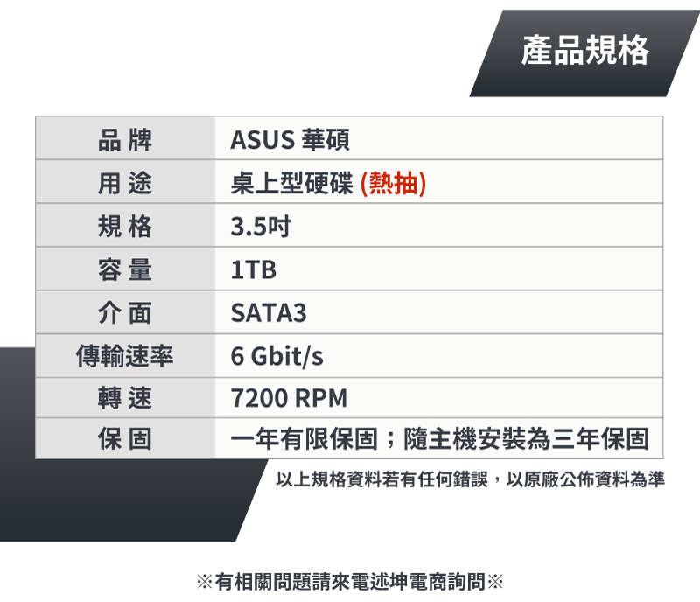
Task: Select the 保固 label cell
Action: (125, 438)
